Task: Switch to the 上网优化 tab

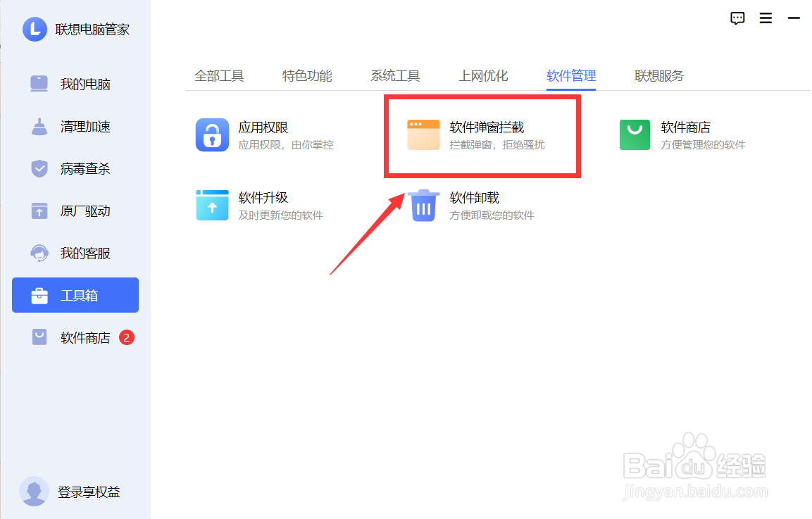Action: pos(483,76)
